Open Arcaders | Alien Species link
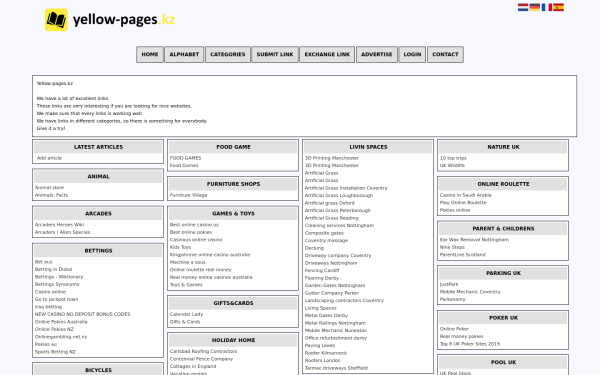 click(x=62, y=232)
